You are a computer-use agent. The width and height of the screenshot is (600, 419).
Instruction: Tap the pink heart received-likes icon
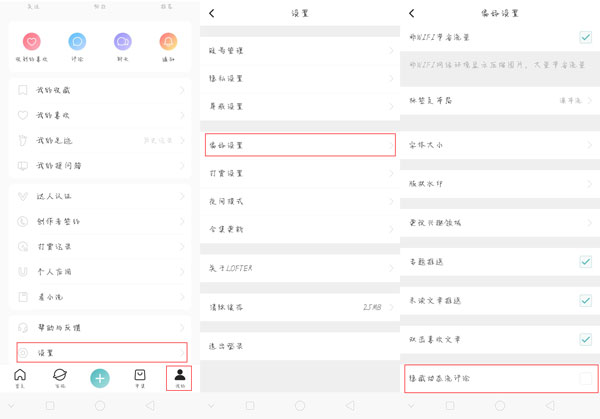pyautogui.click(x=31, y=42)
